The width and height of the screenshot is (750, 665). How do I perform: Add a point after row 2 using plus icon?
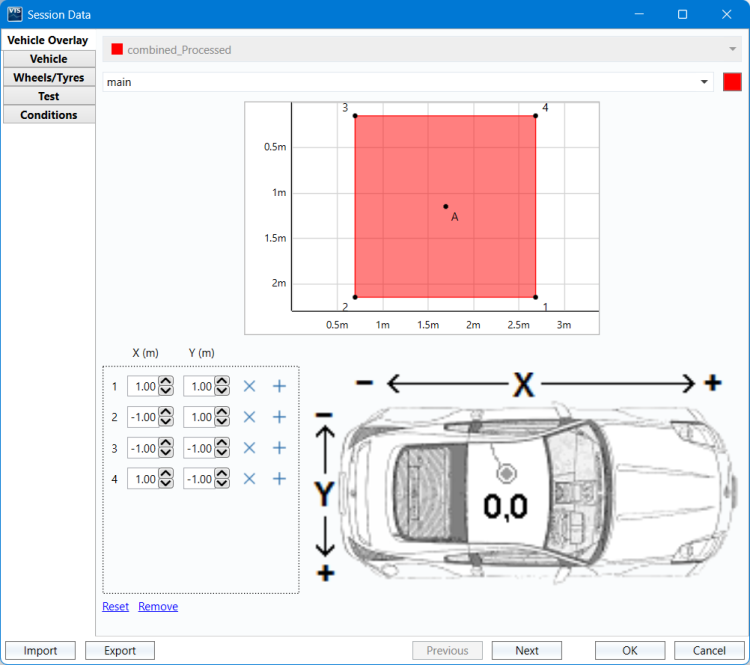point(279,417)
